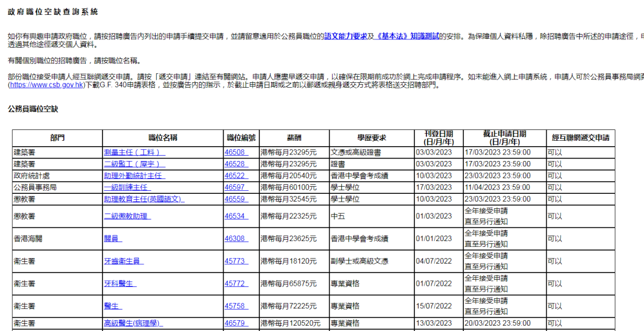Open 助理教育主任(英國語文) vacancy details
This screenshot has height=331, width=644.
(144, 199)
